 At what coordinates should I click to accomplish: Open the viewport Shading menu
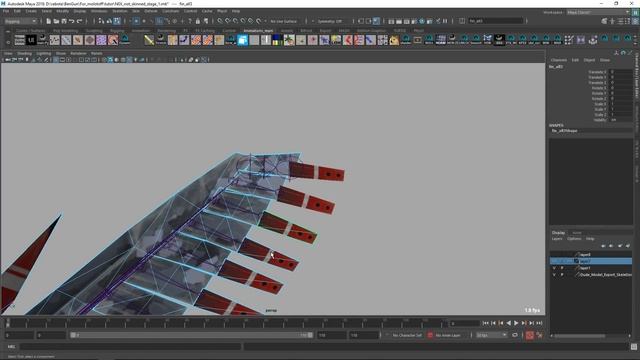[24, 53]
